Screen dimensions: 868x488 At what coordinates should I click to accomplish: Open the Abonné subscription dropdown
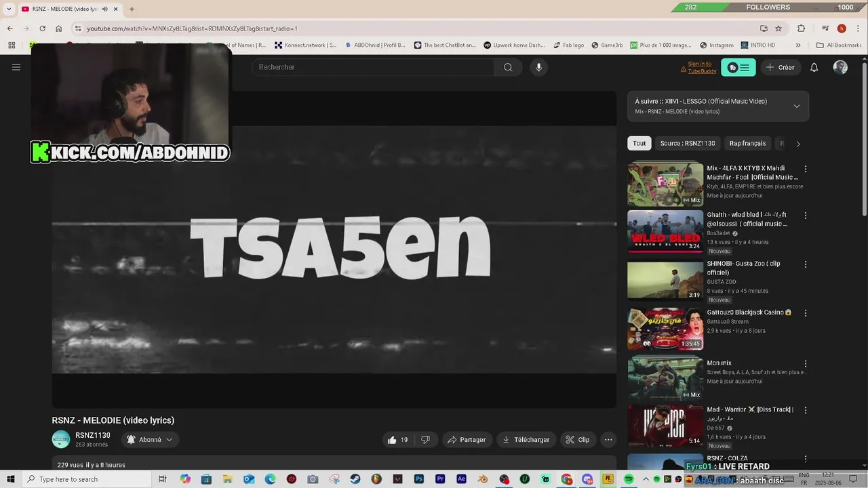pos(150,440)
